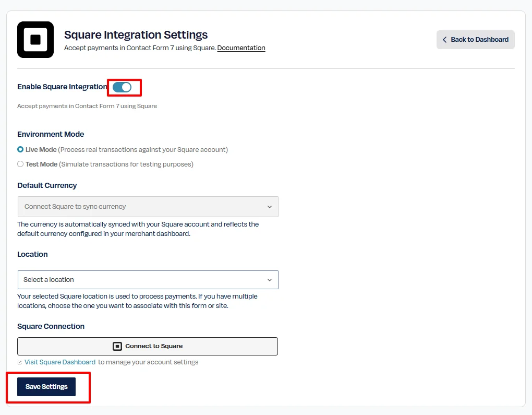Click the Square Integration Settings heading
Viewport: 532px width, 415px height.
[x=136, y=34]
